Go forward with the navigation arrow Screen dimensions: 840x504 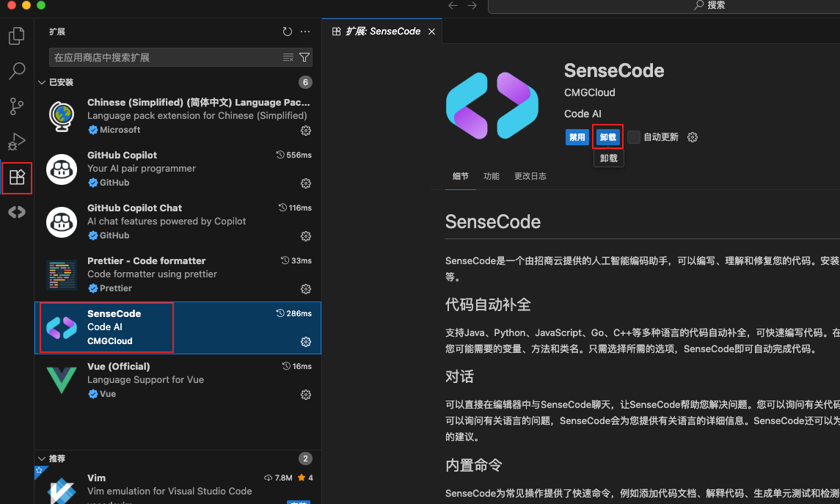click(472, 5)
